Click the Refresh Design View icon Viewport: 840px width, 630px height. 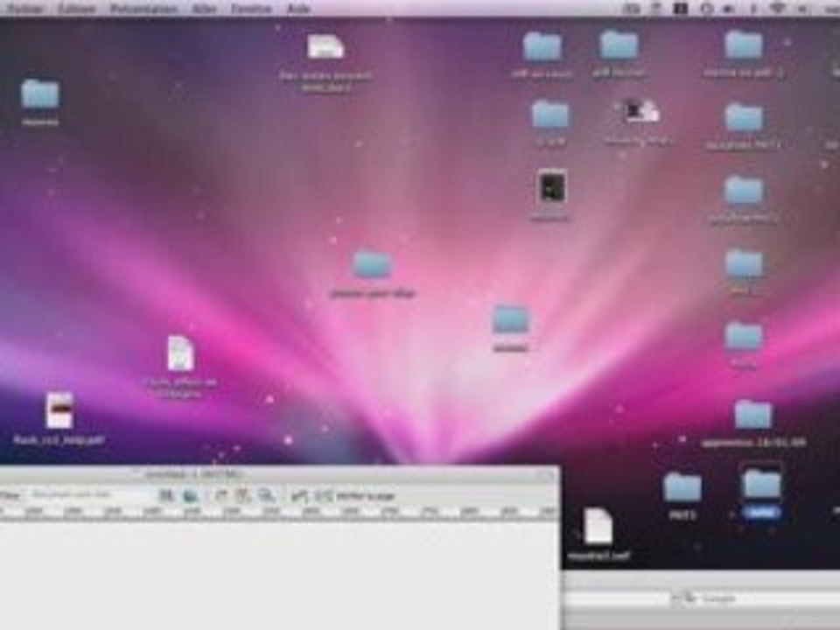point(220,495)
